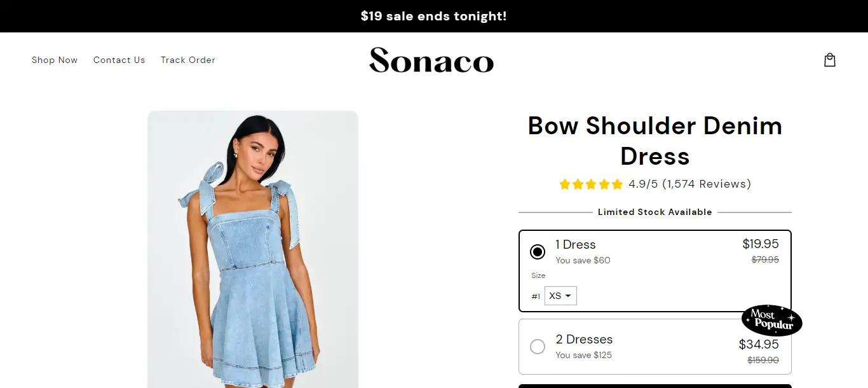This screenshot has width=868, height=388.
Task: Click the Most Popular badge
Action: [x=771, y=320]
